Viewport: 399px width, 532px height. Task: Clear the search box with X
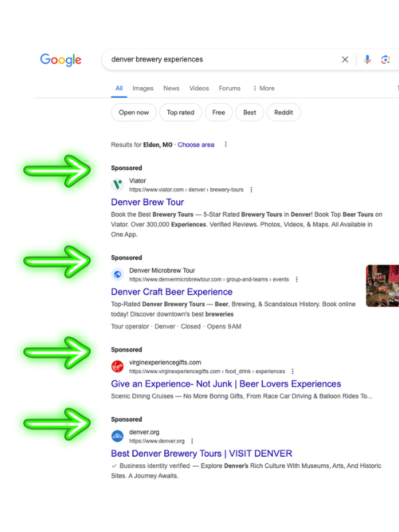(x=344, y=59)
